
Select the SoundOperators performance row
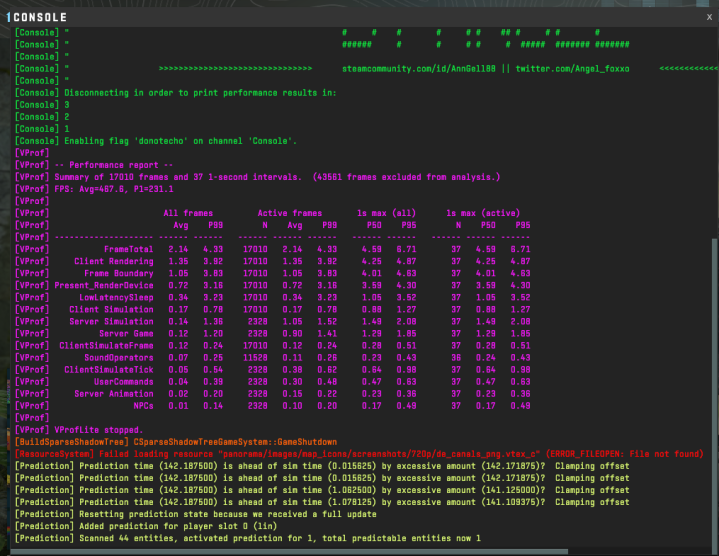click(118, 357)
